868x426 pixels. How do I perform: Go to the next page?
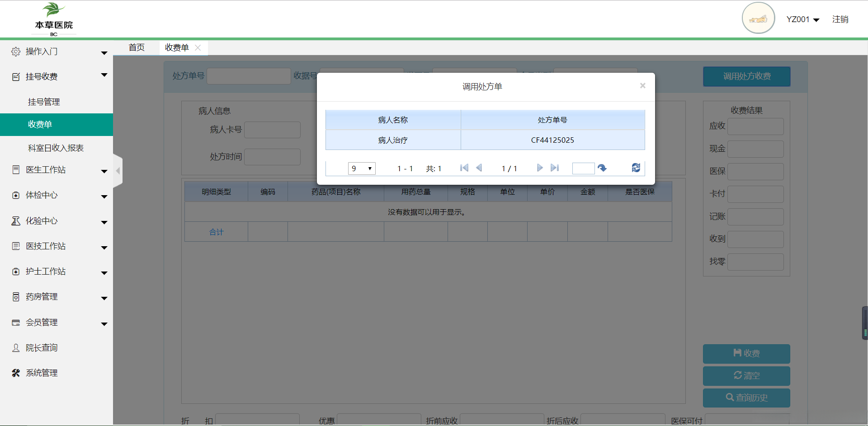click(x=540, y=168)
